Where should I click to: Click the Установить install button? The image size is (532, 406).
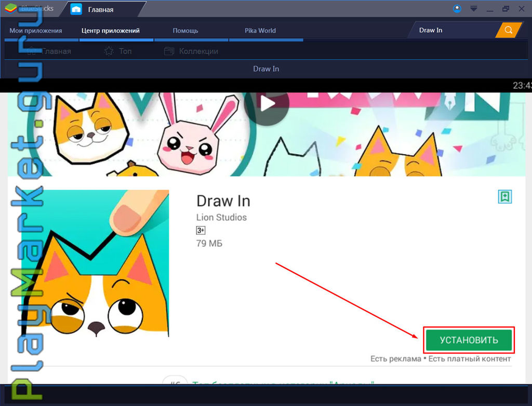click(469, 340)
